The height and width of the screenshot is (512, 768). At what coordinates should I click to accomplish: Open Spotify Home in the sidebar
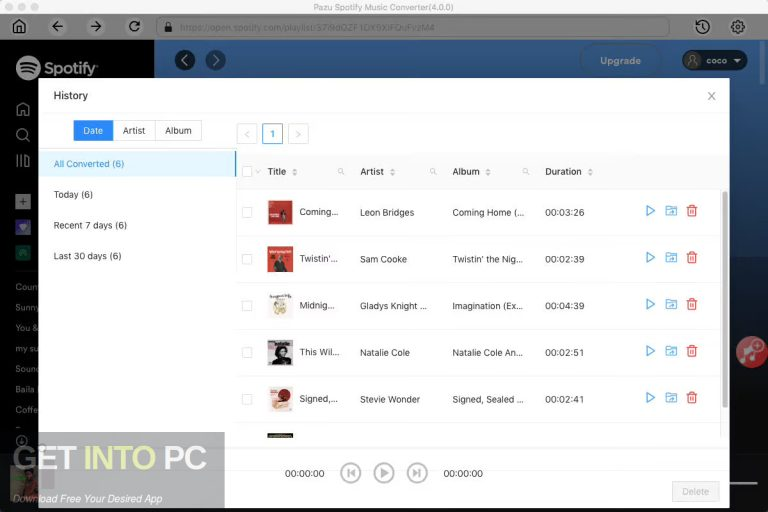(x=23, y=109)
